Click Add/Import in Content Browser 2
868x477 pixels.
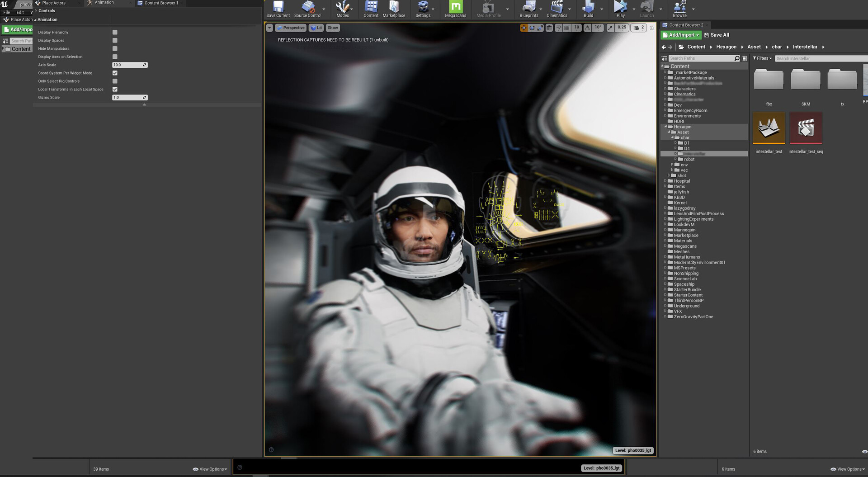pyautogui.click(x=681, y=35)
